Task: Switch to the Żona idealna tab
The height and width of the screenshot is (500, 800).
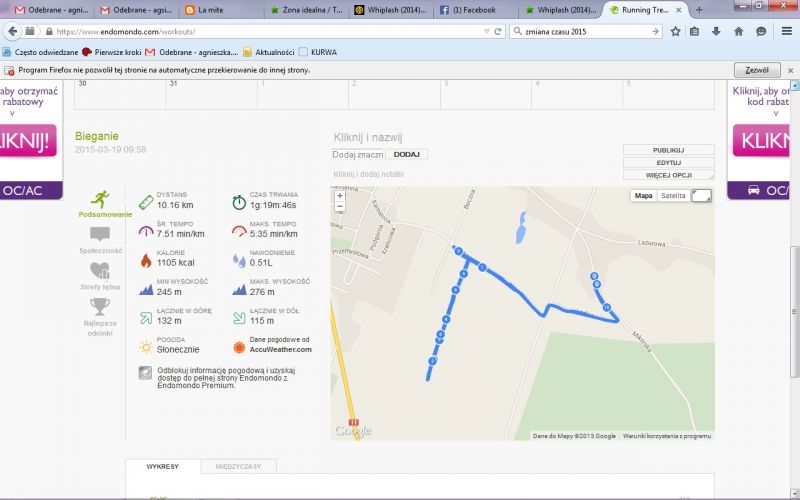Action: [306, 10]
